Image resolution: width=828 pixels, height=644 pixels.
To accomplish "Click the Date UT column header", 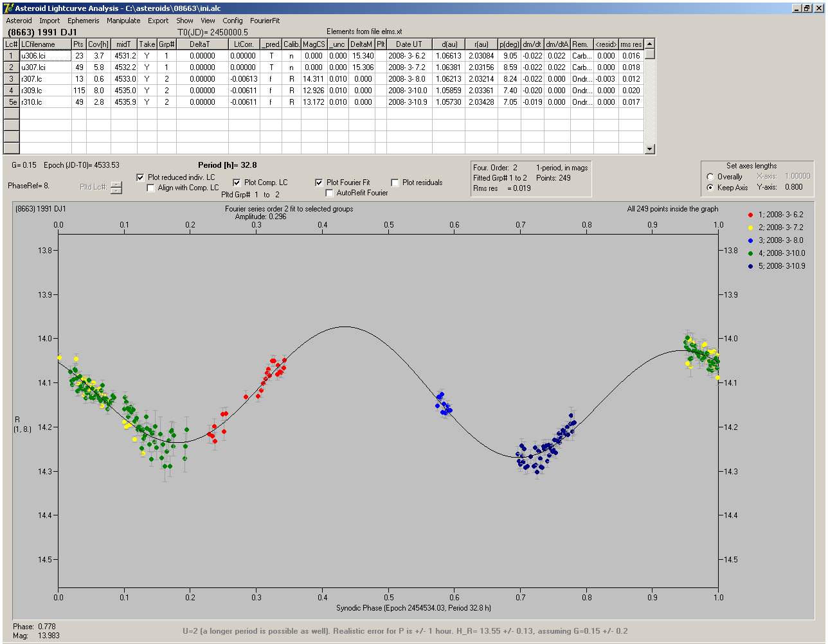I will coord(409,44).
